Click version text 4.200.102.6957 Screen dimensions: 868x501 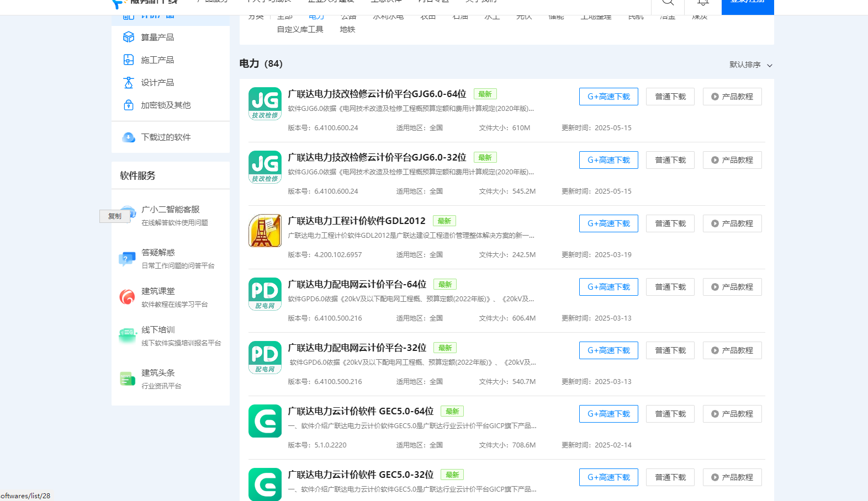(338, 255)
